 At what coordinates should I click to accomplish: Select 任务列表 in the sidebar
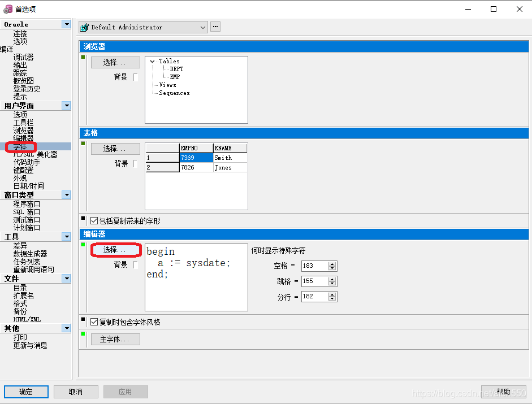pos(27,262)
